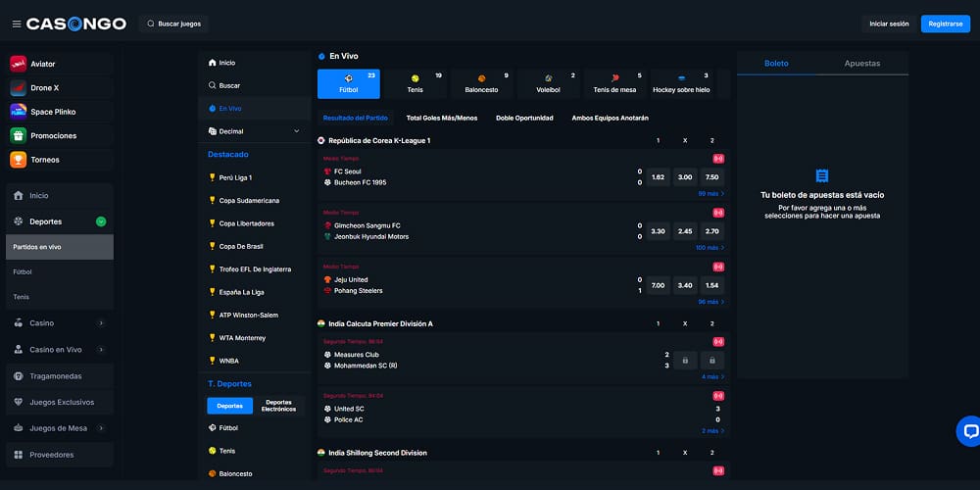Click the Inicio house icon in the left sidebar
This screenshot has width=980, height=490.
tap(18, 196)
